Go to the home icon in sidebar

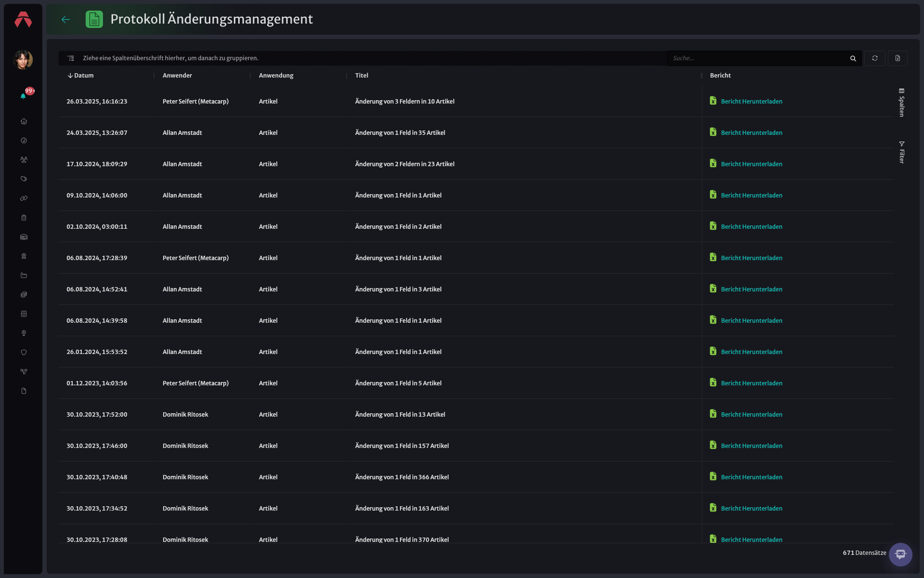(x=24, y=121)
